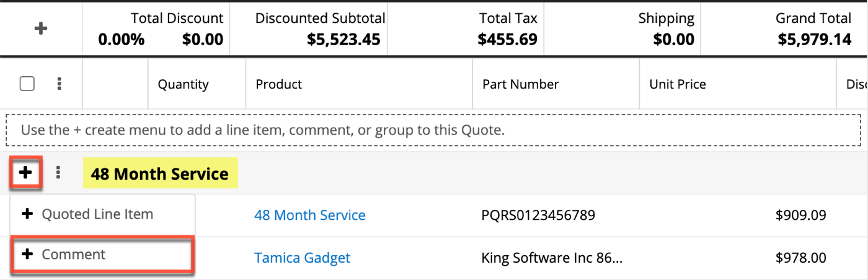Click the Shipping amount field
Image resolution: width=868 pixels, height=280 pixels.
click(x=673, y=40)
